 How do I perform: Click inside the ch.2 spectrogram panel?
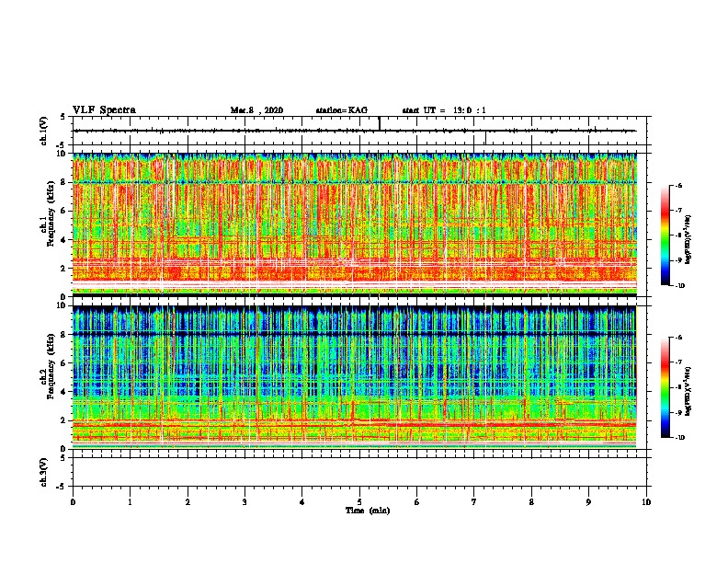355,377
